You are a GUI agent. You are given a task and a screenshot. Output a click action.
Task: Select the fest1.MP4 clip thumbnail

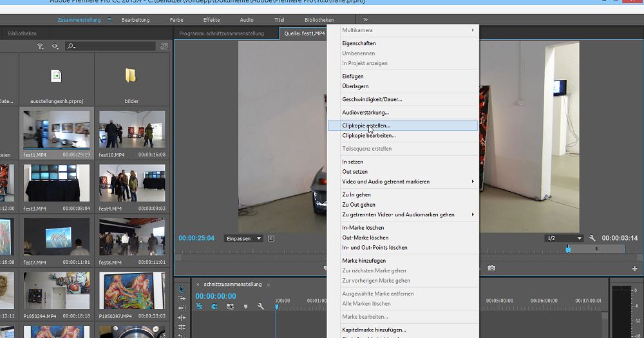(x=56, y=129)
